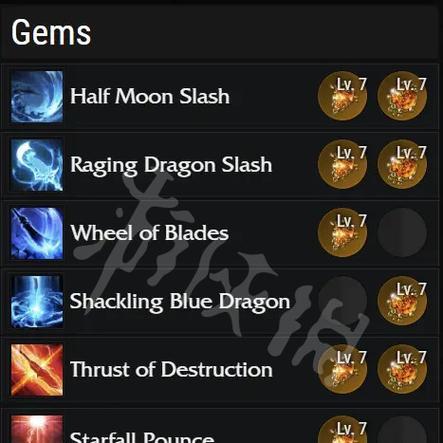
Task: Select second Lv. 7 gem of Thrust of Destruction
Action: 402,370
